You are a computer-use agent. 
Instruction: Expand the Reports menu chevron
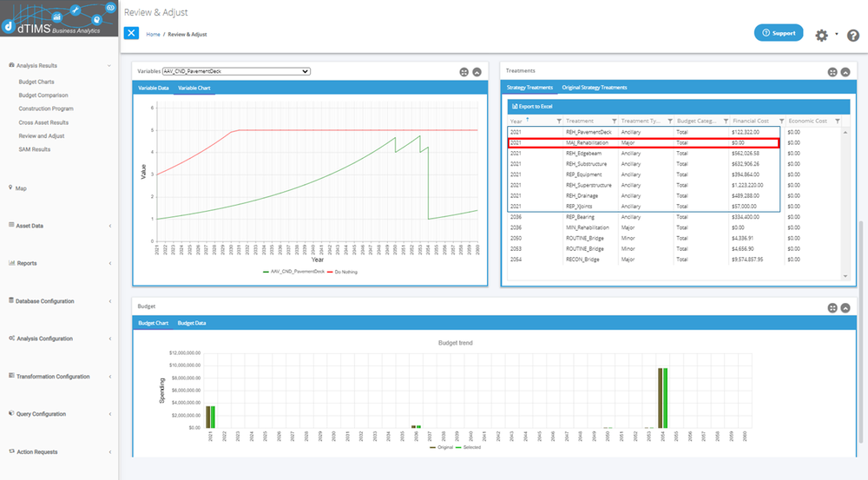pos(109,264)
